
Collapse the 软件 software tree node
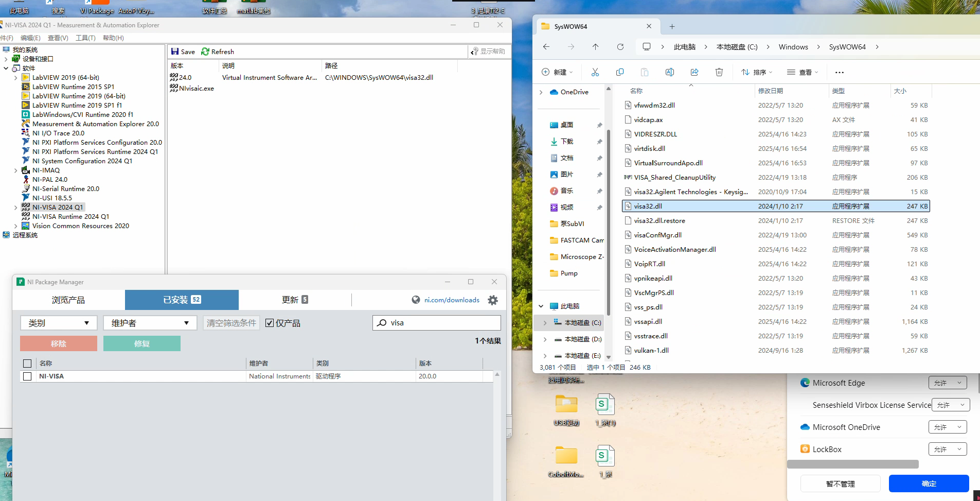[x=6, y=68]
